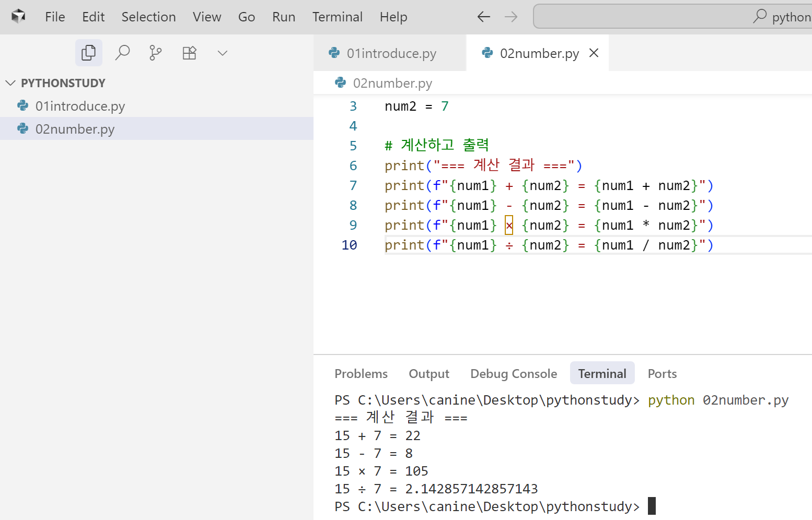
Task: Open the Selection menu
Action: tap(149, 17)
